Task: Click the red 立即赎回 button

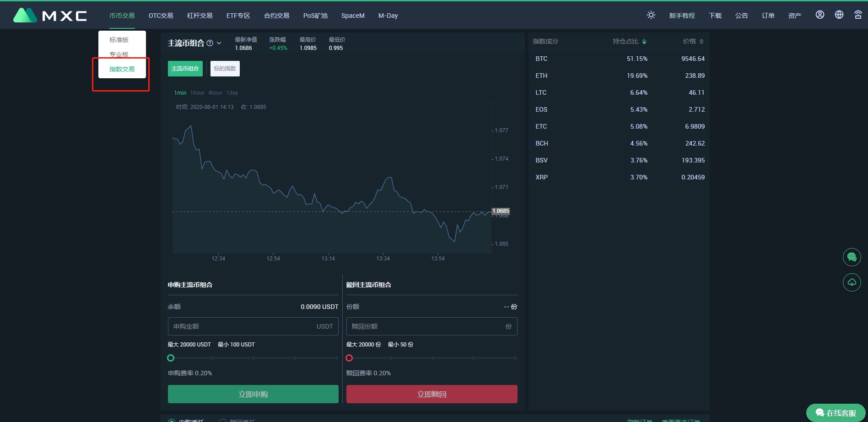Action: pyautogui.click(x=431, y=394)
